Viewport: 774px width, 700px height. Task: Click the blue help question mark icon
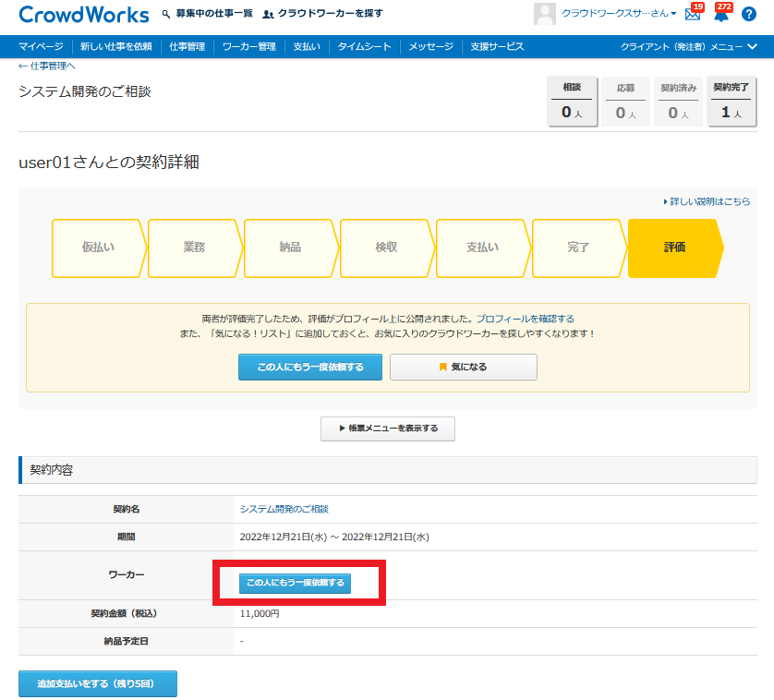pyautogui.click(x=748, y=15)
